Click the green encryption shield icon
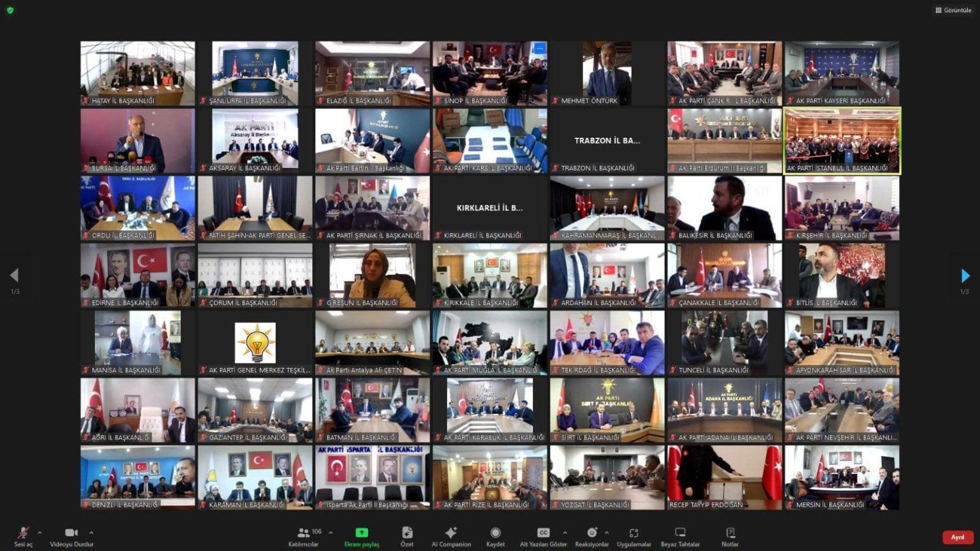 10,10
